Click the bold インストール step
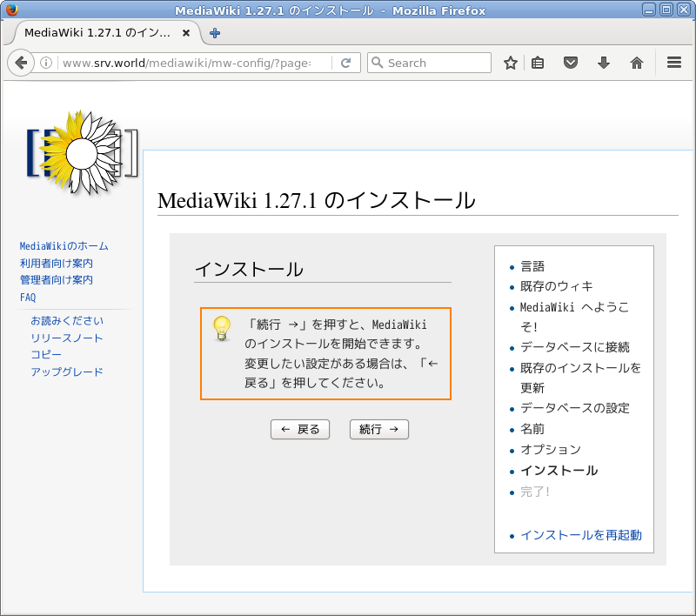This screenshot has width=696, height=616. tap(559, 471)
